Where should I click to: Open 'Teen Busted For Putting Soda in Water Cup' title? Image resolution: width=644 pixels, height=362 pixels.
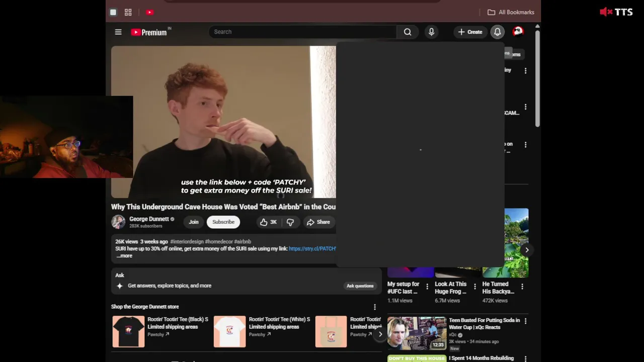(484, 324)
